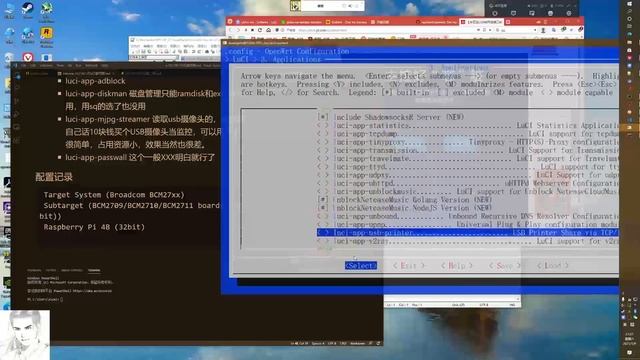Switch to the PROBLEMS panel tab in VS Code
The height and width of the screenshot is (360, 640).
coord(34,270)
